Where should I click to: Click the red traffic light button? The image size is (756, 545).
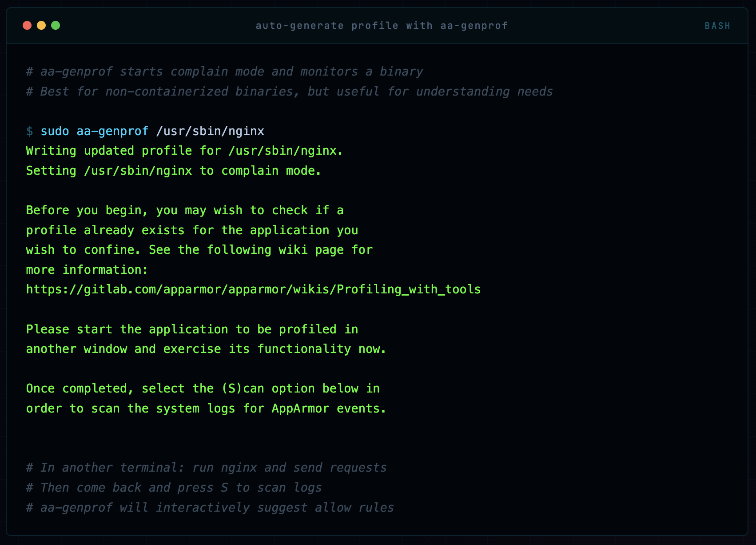pyautogui.click(x=28, y=25)
